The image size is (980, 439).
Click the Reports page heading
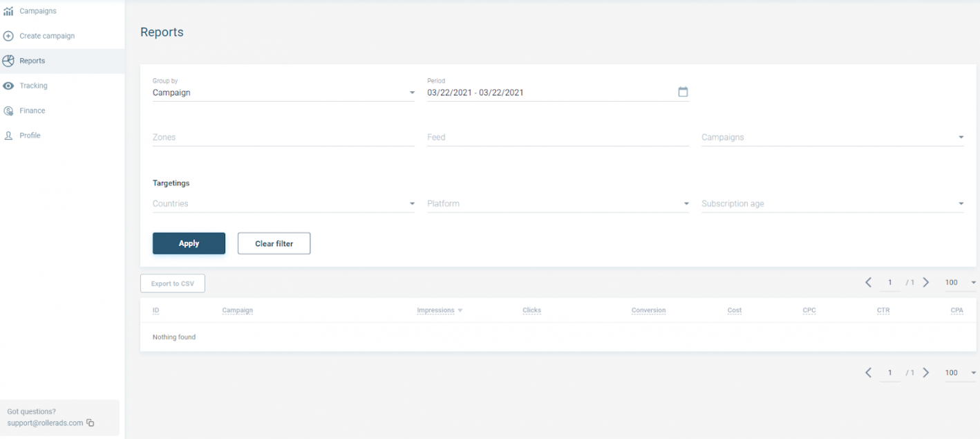(x=162, y=32)
